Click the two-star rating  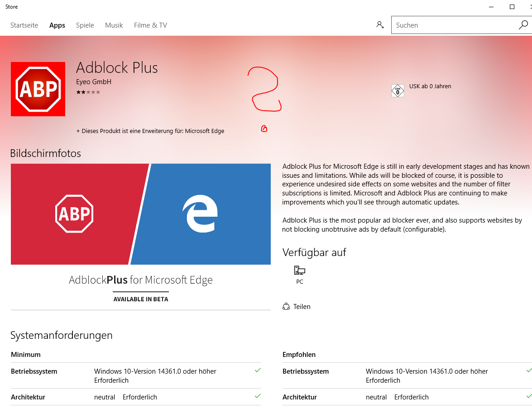[88, 92]
